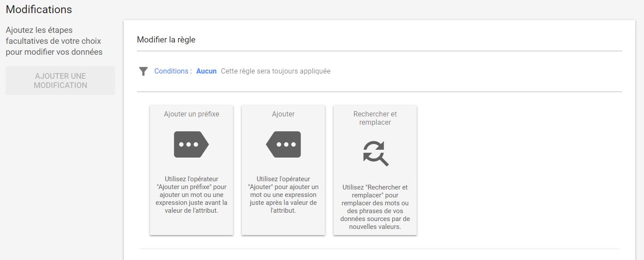
Task: Click the 'juste après la valeur' description text
Action: pos(283,195)
